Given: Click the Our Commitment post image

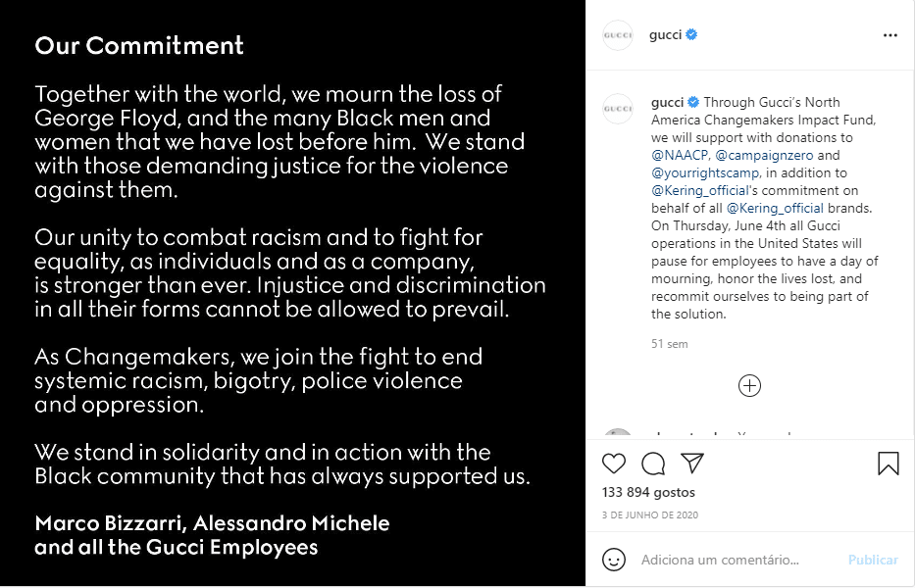Looking at the screenshot, I should (x=294, y=294).
